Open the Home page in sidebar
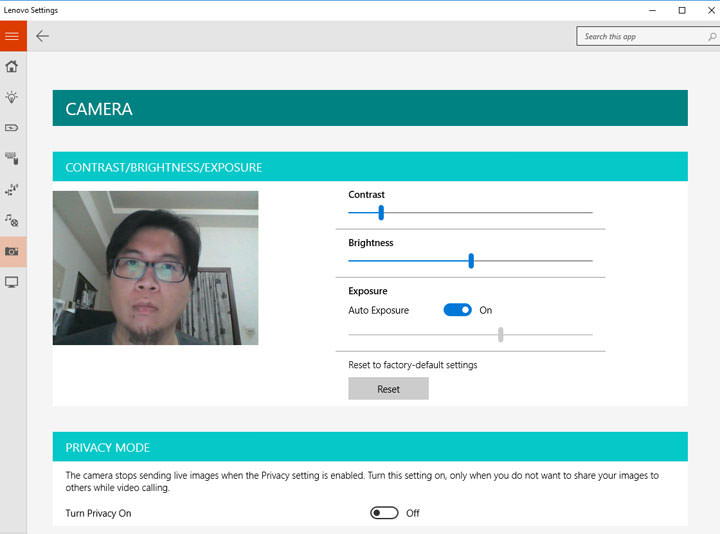Image resolution: width=720 pixels, height=534 pixels. 12,67
